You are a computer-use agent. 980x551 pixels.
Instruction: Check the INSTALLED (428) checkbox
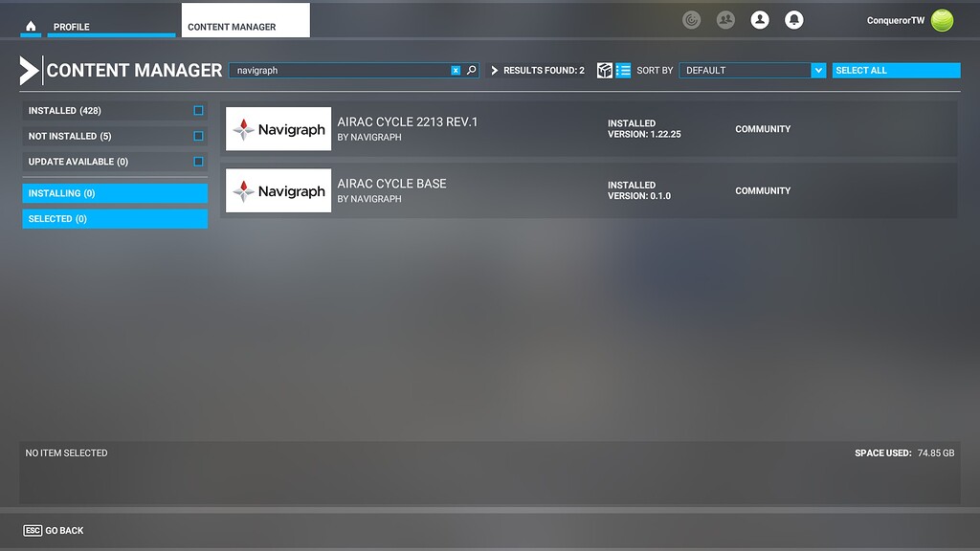(197, 110)
